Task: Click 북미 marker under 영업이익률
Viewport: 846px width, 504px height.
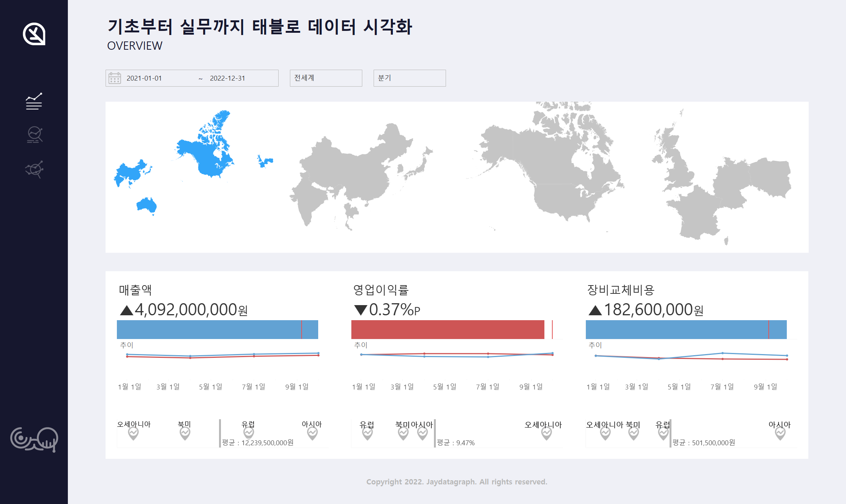Action: coord(403,434)
